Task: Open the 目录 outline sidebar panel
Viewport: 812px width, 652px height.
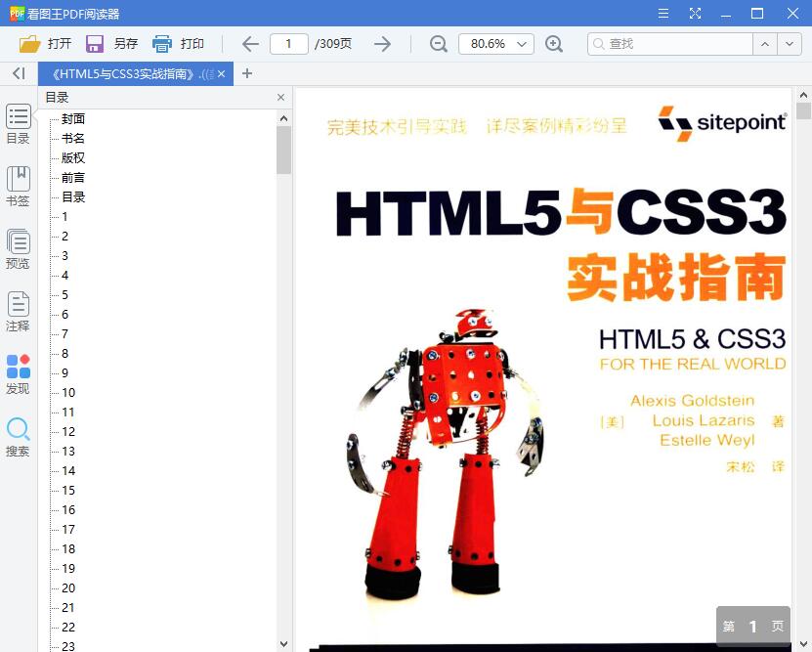Action: coord(19,124)
